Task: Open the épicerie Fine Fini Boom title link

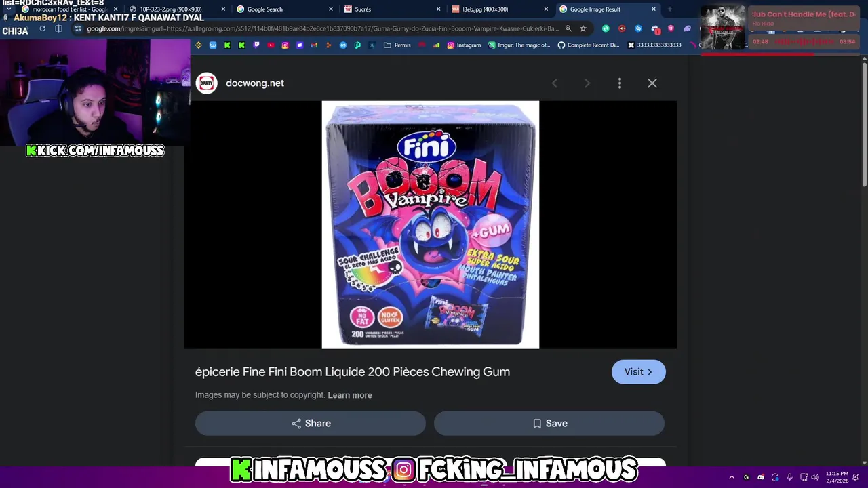Action: 353,371
